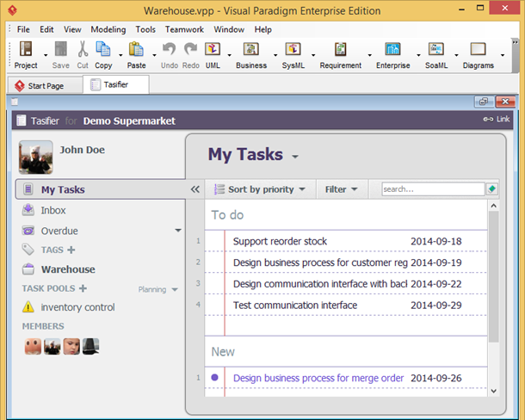Open the File menu

click(x=23, y=29)
